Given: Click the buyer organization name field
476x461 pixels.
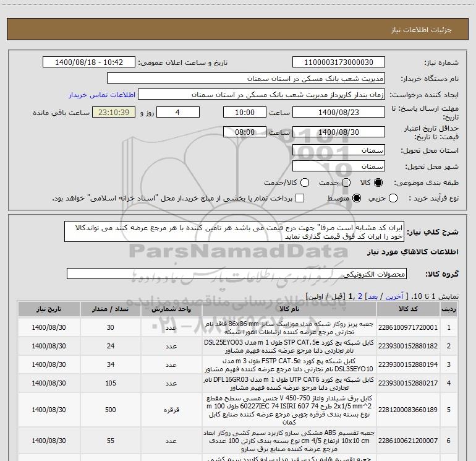Looking at the screenshot, I should point(246,78).
